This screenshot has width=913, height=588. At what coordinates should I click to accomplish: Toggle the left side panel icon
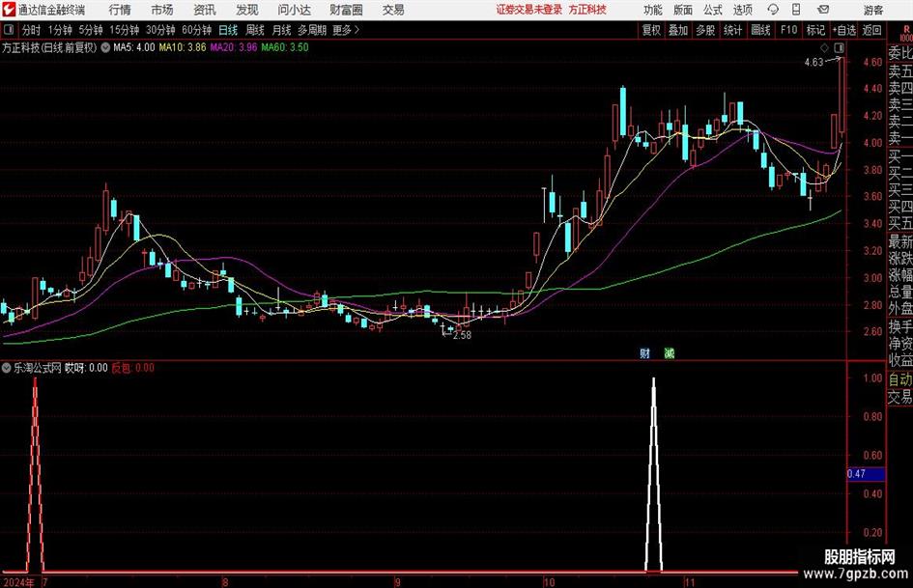(9, 30)
